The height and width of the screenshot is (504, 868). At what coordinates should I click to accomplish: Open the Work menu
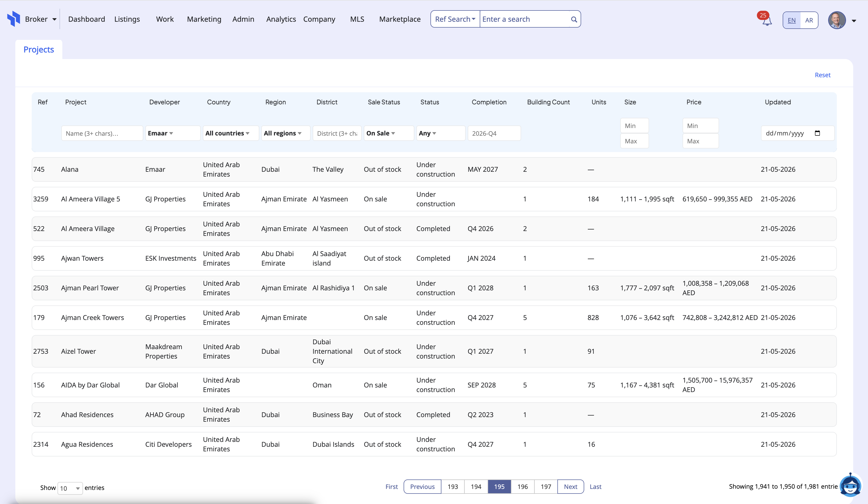coord(165,19)
